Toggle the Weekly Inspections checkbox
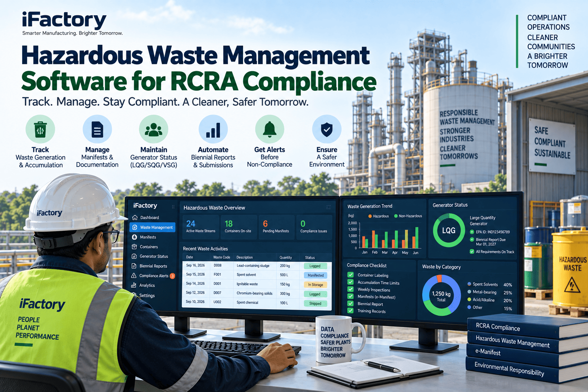Image resolution: width=588 pixels, height=392 pixels. point(350,289)
